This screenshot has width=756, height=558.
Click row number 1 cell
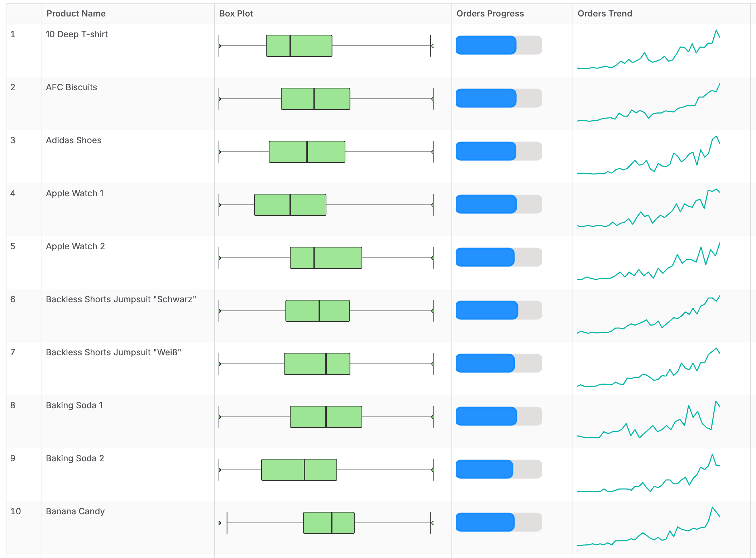(x=24, y=51)
